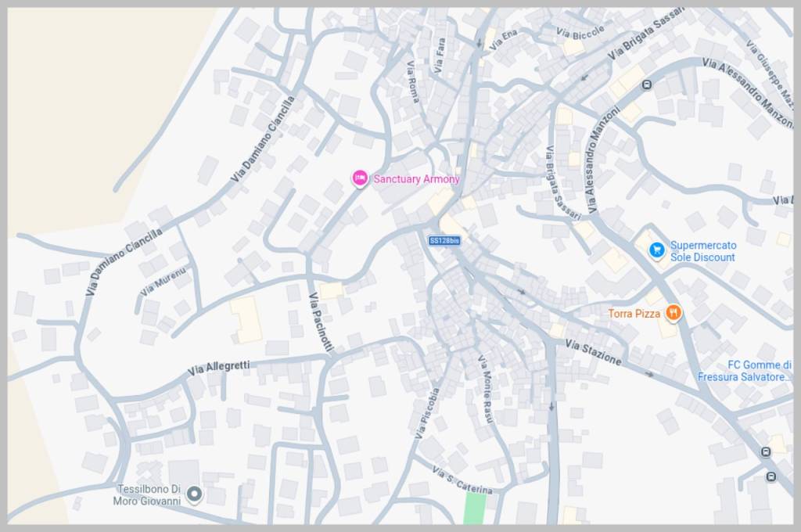Select the southernmost bus stop icon
This screenshot has height=532, width=801.
[771, 476]
